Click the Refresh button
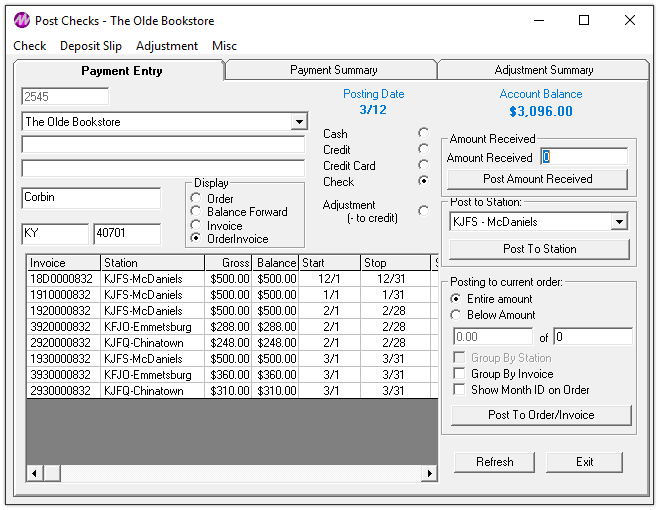This screenshot has width=659, height=510. (x=494, y=462)
